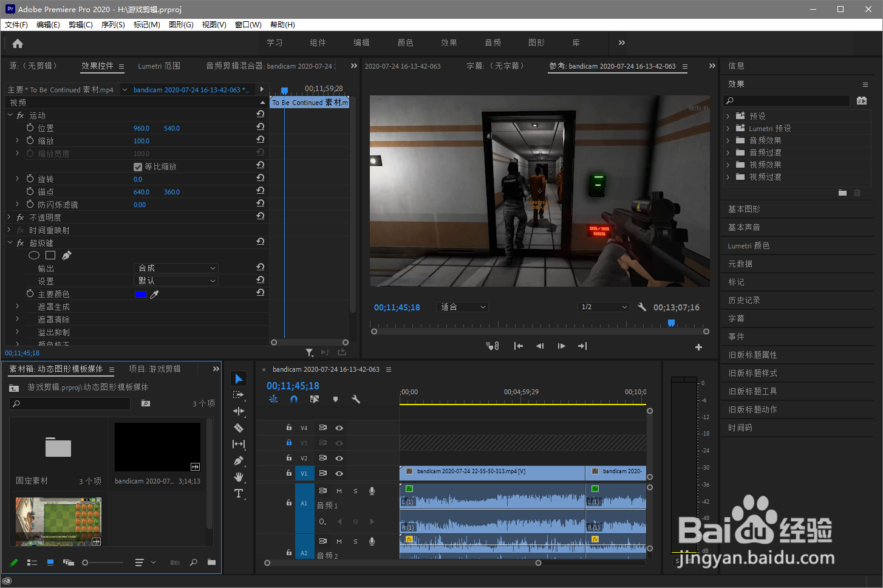Viewport: 883px width, 588px height.
Task: Select the Razor tool in toolbar
Action: [x=239, y=428]
